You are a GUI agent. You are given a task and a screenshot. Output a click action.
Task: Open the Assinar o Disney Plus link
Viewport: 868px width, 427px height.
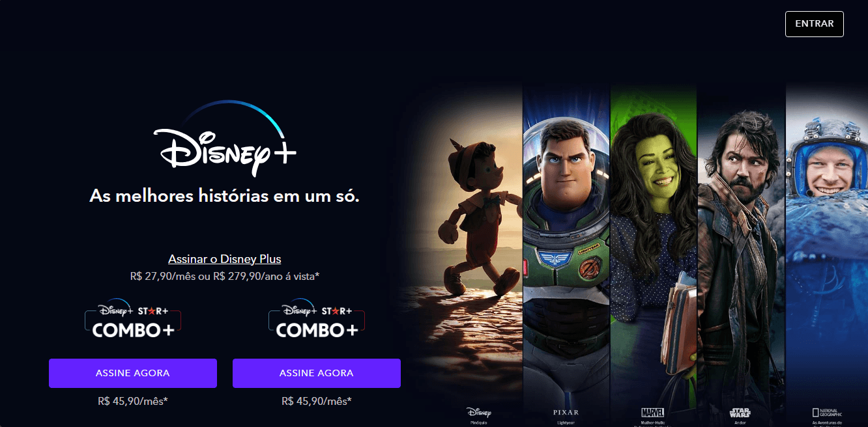[225, 259]
